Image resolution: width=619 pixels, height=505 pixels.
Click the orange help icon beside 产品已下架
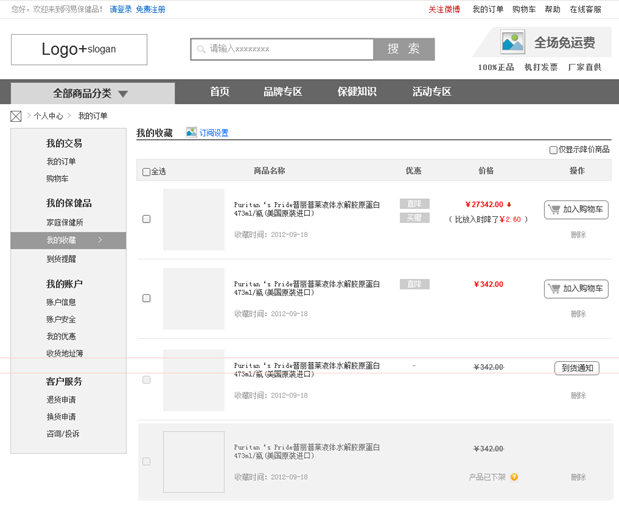[x=514, y=477]
